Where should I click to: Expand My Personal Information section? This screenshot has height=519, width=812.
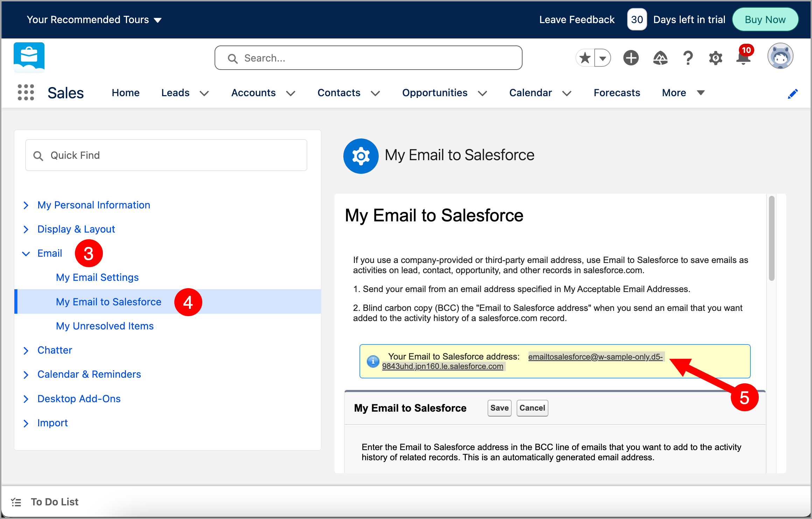pyautogui.click(x=26, y=205)
